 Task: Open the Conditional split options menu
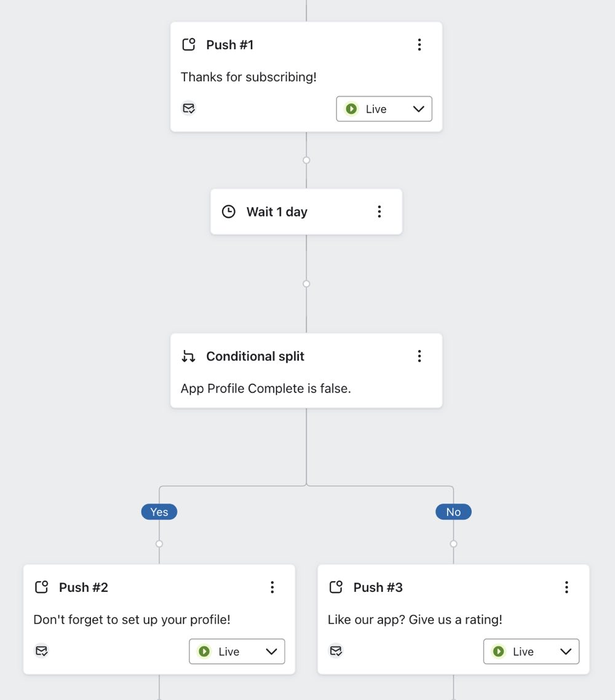[419, 356]
